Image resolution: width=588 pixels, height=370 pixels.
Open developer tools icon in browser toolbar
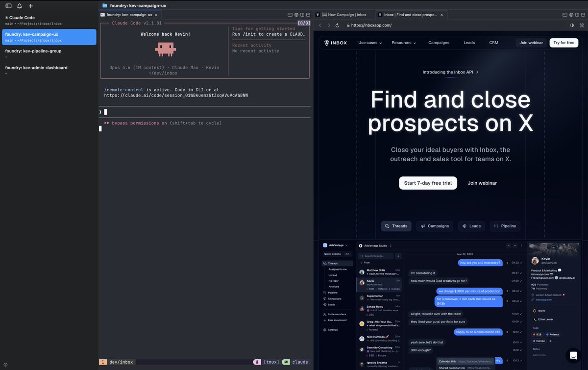pyautogui.click(x=582, y=25)
